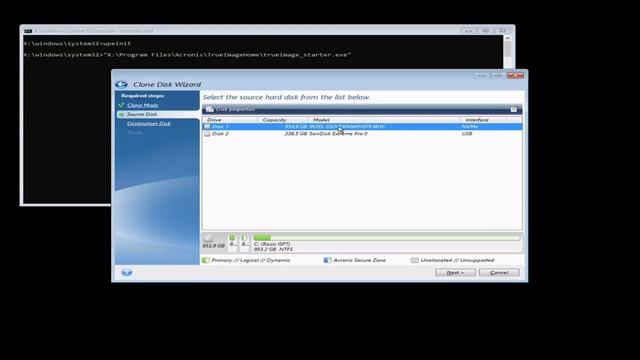Click the Disk 1 drive icon
Screen dimensions: 640x360
tap(207, 127)
